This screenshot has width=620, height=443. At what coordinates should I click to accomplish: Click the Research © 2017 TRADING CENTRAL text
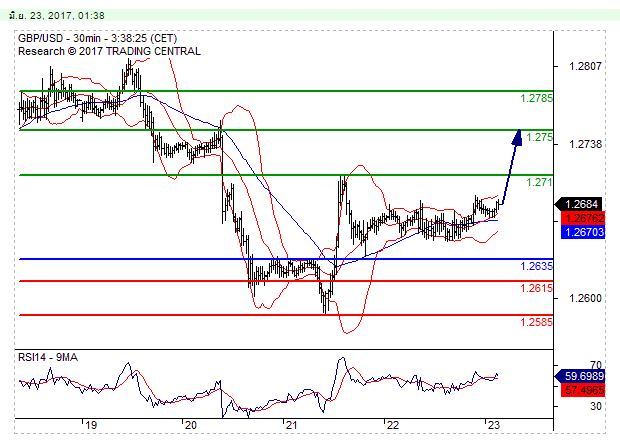(109, 51)
